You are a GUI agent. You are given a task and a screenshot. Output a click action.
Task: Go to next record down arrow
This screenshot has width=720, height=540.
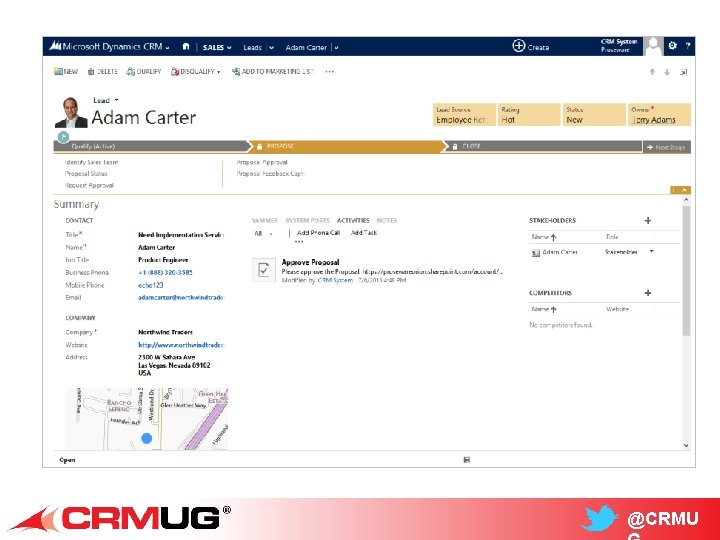pos(667,72)
